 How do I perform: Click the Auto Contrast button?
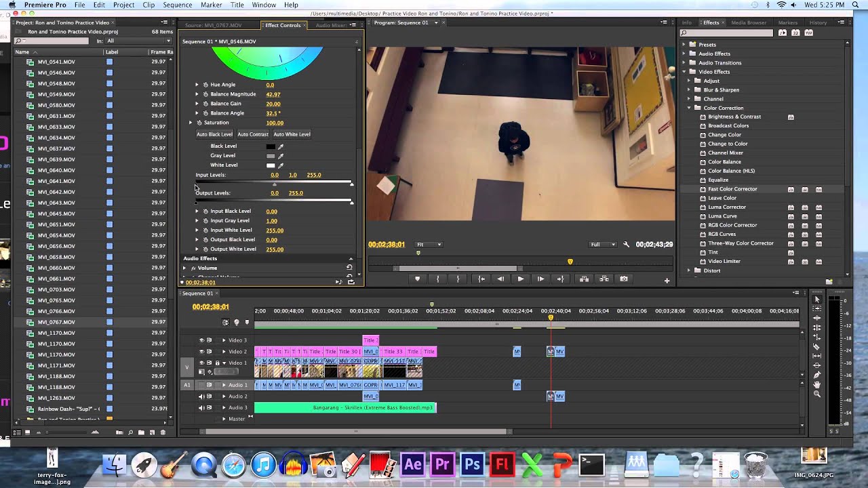point(253,134)
